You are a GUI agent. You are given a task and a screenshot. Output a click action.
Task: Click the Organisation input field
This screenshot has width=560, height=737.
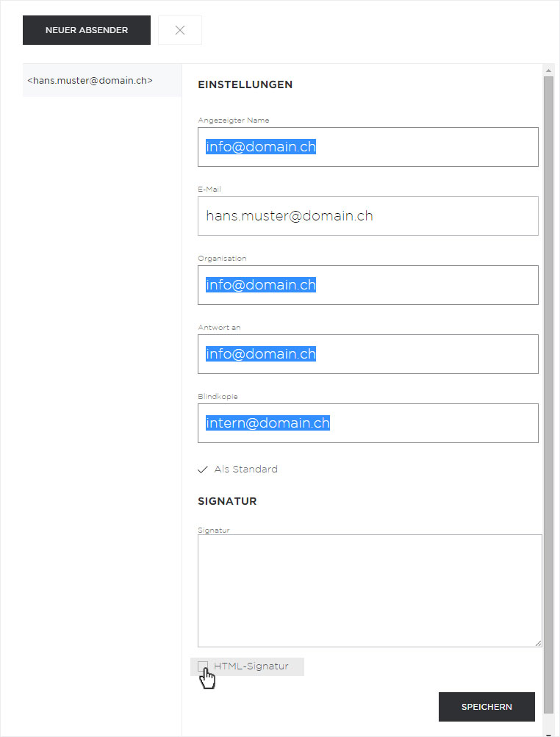[x=367, y=285]
